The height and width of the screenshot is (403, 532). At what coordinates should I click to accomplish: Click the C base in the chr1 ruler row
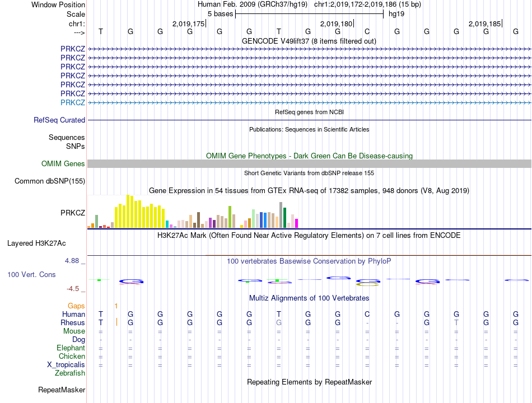tap(367, 31)
